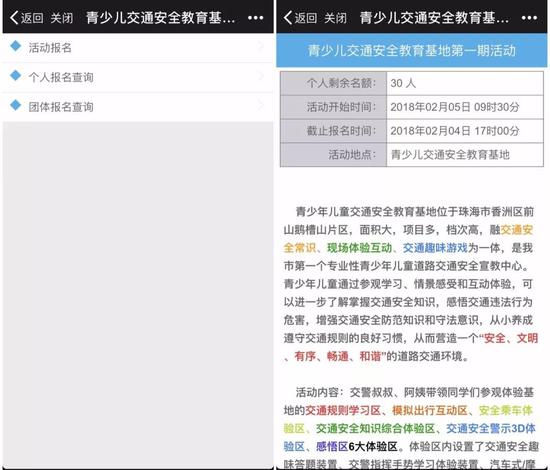550x470 pixels.
Task: Click the blue banner 青少儿交通安全教育基地第一期活动
Action: (411, 51)
